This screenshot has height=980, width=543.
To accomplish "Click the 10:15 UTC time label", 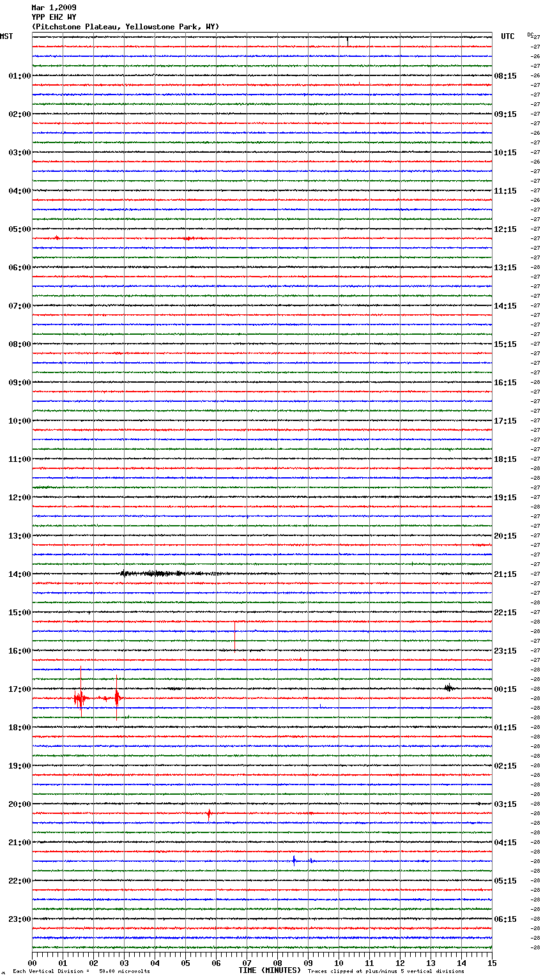I will pyautogui.click(x=505, y=153).
